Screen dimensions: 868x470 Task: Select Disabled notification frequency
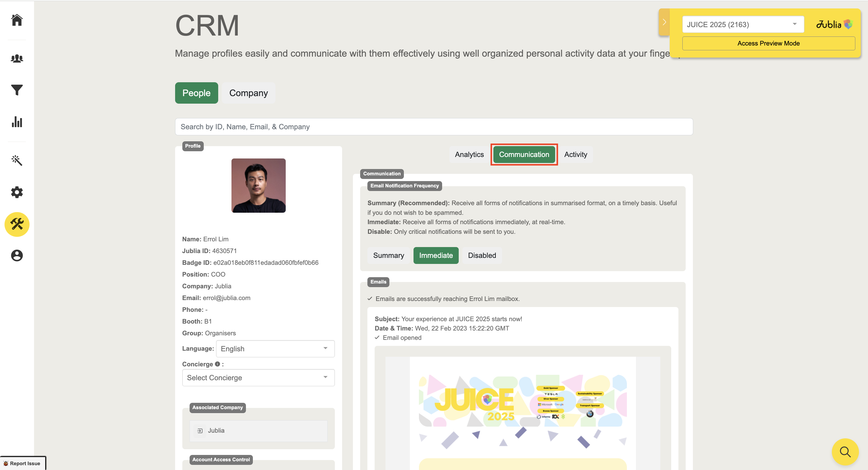coord(482,255)
